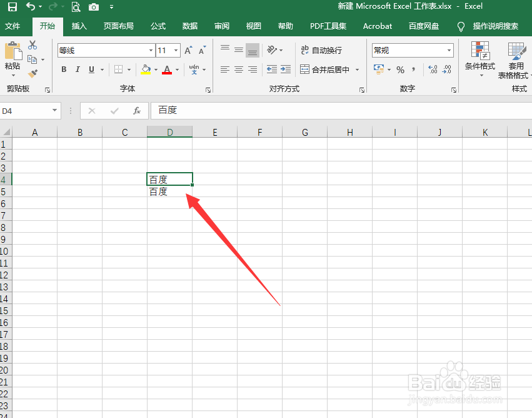The height and width of the screenshot is (418, 532).
Task: Undo the last action
Action: [x=31, y=6]
